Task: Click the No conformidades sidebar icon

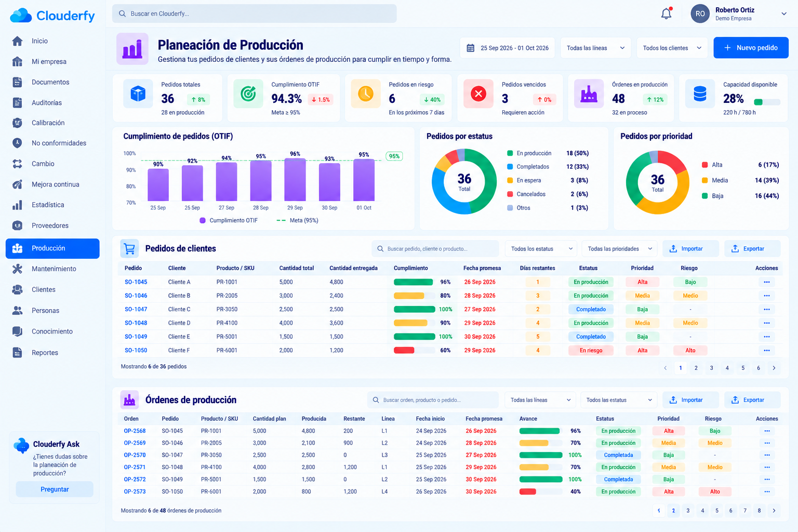Action: [x=17, y=143]
